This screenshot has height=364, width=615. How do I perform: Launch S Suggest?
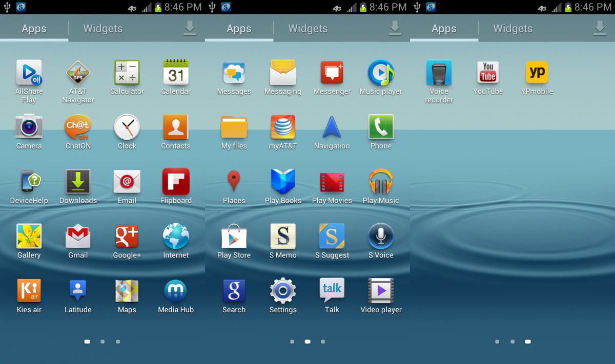332,236
